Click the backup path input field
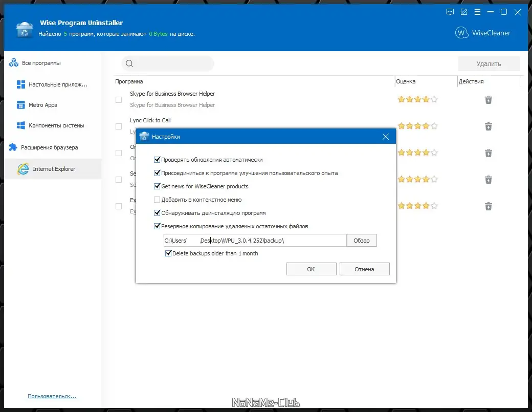 [255, 240]
